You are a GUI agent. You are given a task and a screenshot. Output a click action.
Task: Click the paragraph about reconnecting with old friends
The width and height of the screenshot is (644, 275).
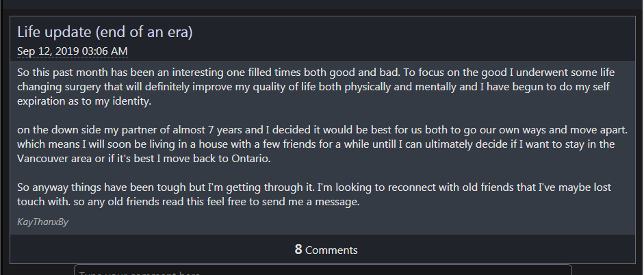click(314, 194)
